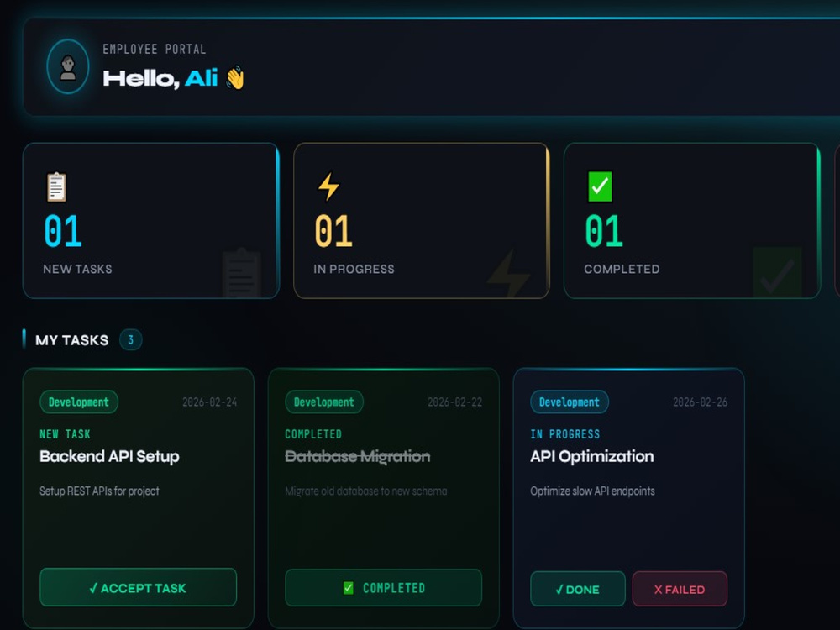840x630 pixels.
Task: Click the Completed button on Database Migration
Action: click(384, 588)
